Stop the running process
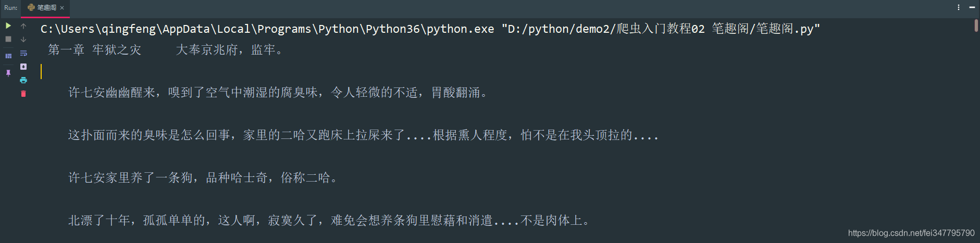Screen dimensions: 980x243 (x=8, y=39)
